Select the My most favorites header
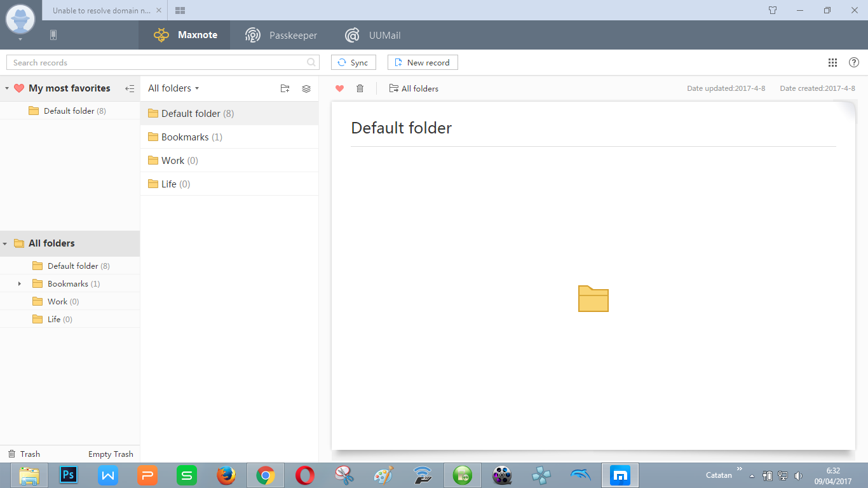The width and height of the screenshot is (868, 488). pyautogui.click(x=69, y=88)
